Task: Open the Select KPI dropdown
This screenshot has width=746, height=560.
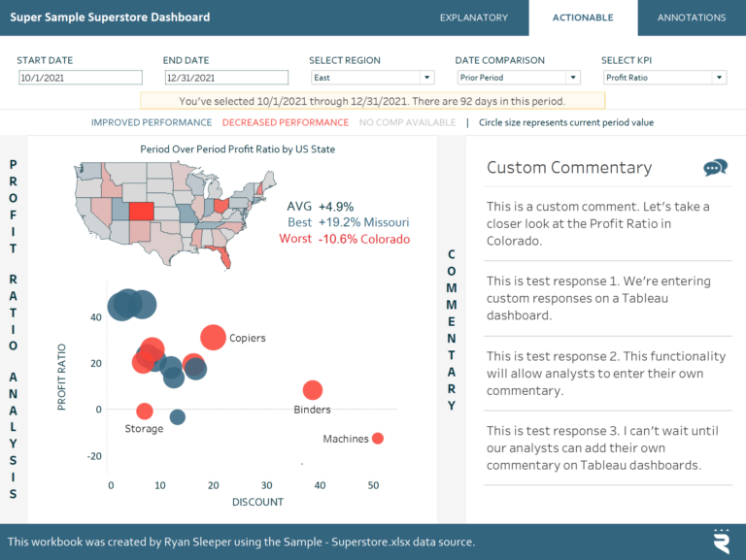Action: pyautogui.click(x=664, y=78)
